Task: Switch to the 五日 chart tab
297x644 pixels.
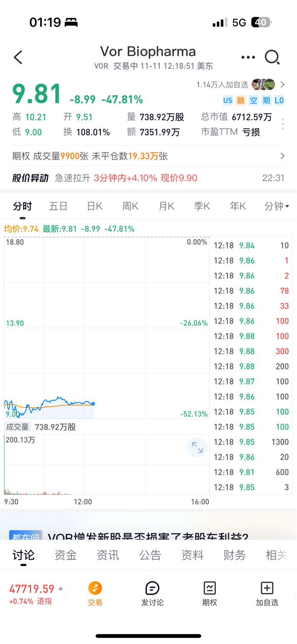Action: click(x=58, y=206)
